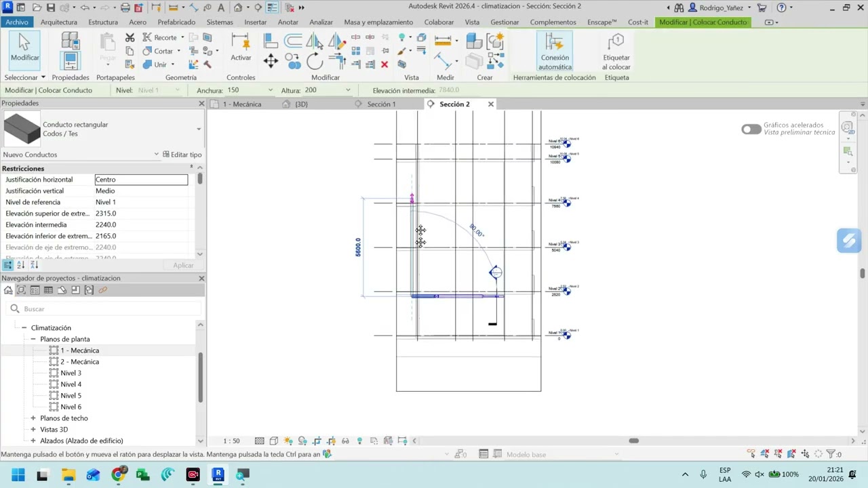This screenshot has width=868, height=488.
Task: Switch to the Sistemas ribbon tab
Action: (220, 22)
